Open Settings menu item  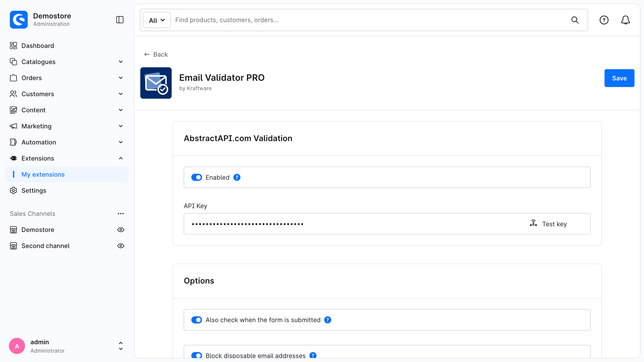coord(67,190)
